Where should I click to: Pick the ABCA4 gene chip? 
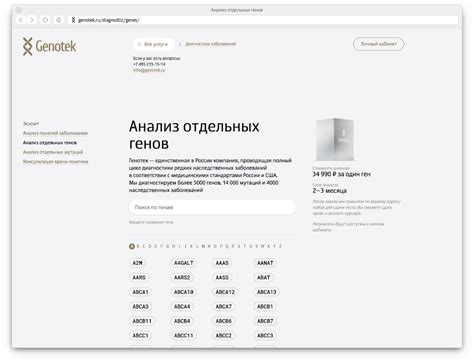coord(182,306)
